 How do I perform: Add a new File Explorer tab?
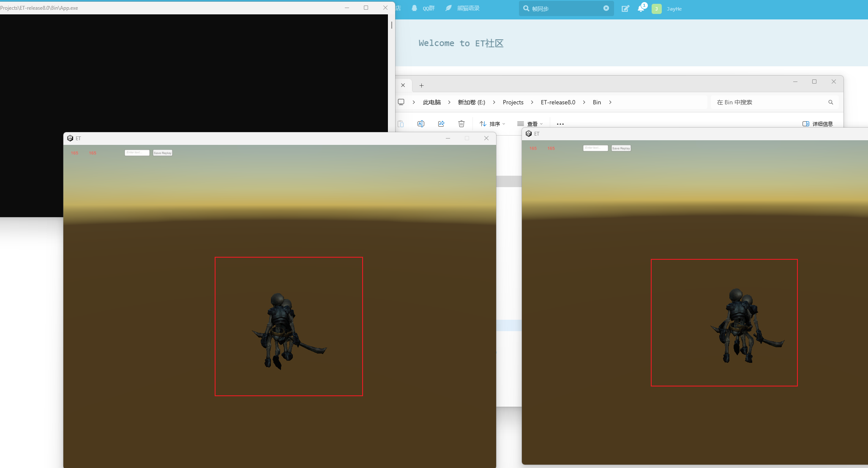[421, 86]
